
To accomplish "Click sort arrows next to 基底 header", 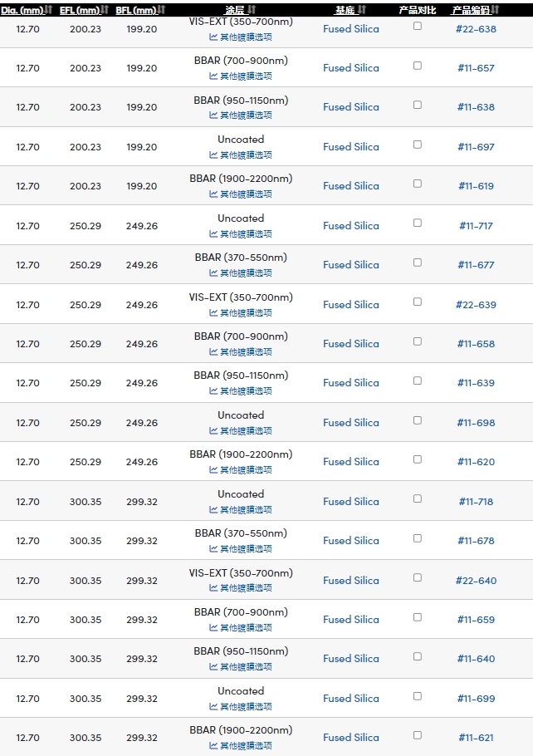I will click(362, 10).
